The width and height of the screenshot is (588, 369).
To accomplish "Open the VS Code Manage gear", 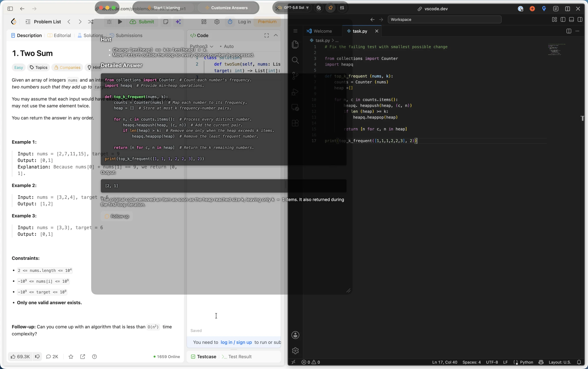I will (295, 351).
